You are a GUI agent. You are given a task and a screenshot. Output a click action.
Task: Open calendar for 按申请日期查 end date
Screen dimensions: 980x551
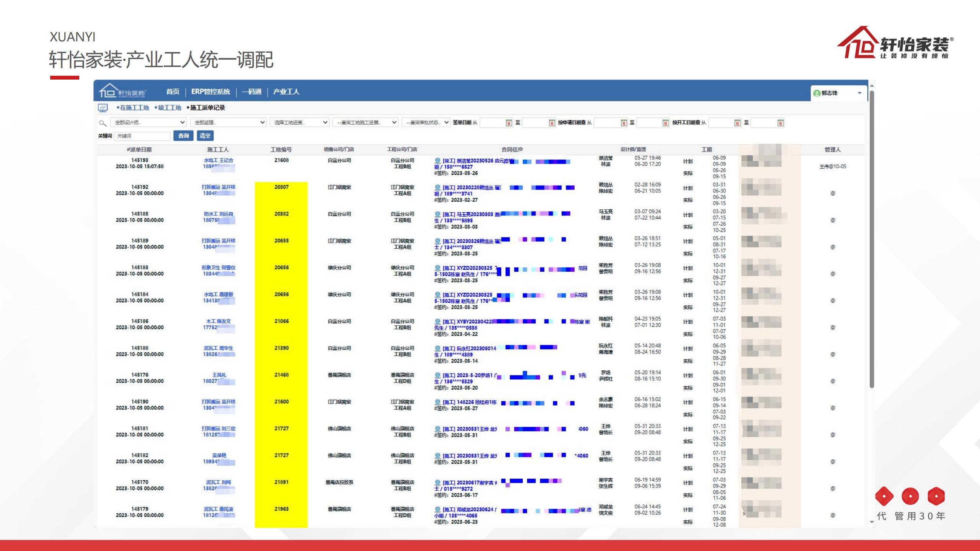pyautogui.click(x=665, y=123)
